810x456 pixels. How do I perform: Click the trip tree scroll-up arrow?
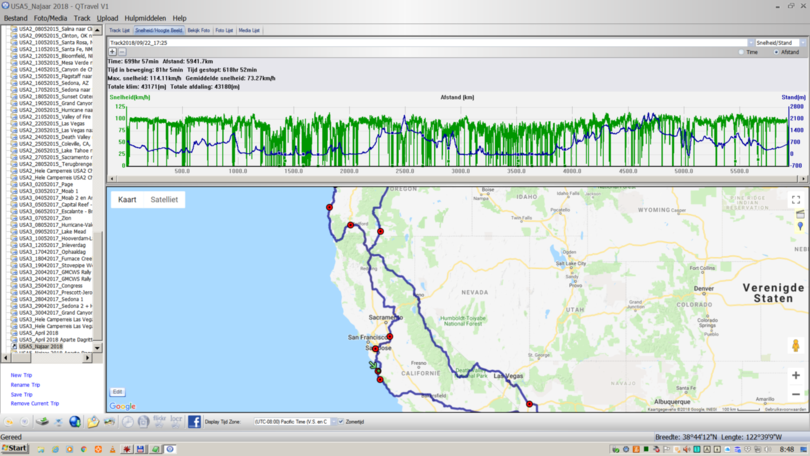97,30
